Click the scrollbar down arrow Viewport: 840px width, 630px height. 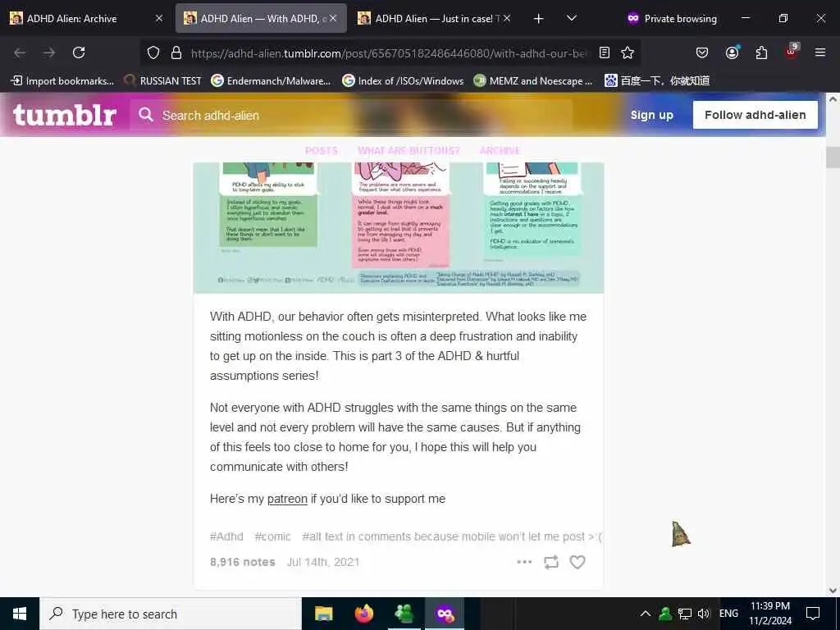[x=833, y=591]
